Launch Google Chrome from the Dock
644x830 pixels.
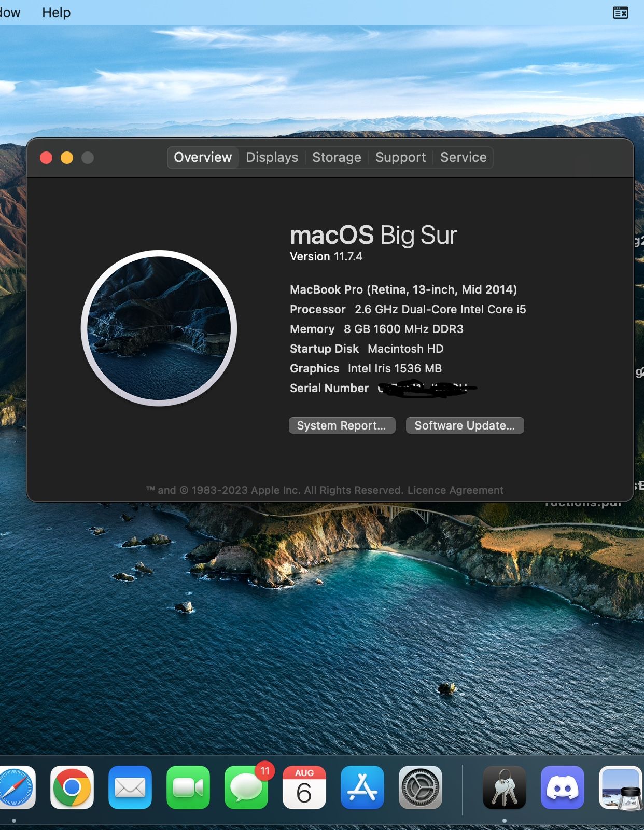coord(72,787)
